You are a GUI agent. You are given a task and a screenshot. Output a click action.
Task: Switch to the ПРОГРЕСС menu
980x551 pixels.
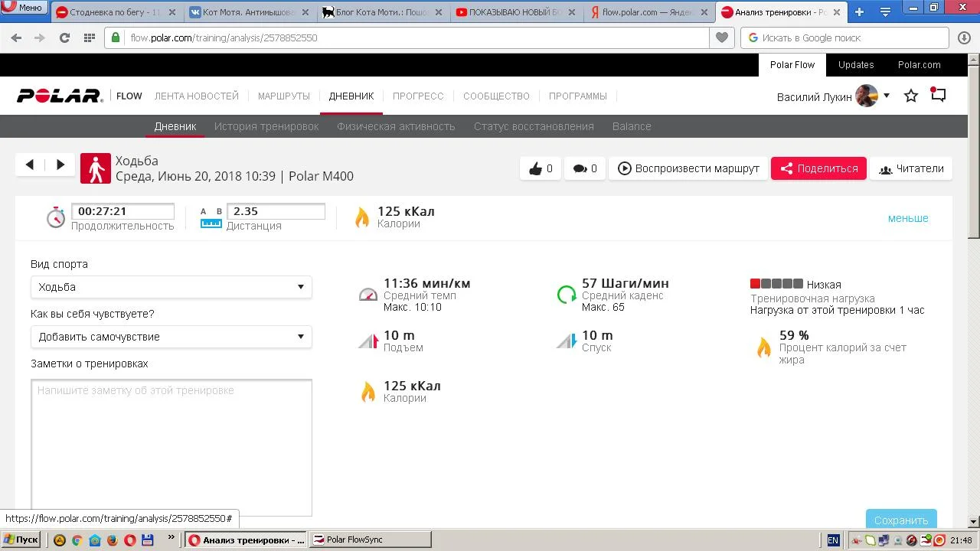(x=418, y=96)
